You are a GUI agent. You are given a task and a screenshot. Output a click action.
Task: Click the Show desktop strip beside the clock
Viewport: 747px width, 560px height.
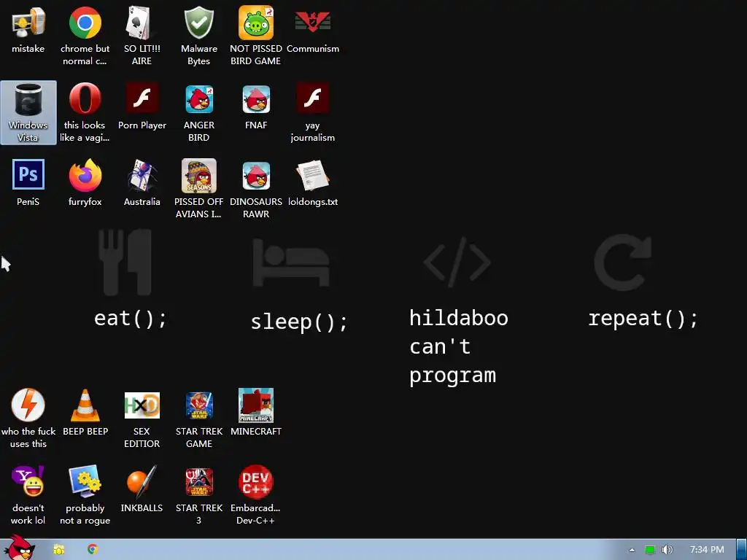point(742,550)
